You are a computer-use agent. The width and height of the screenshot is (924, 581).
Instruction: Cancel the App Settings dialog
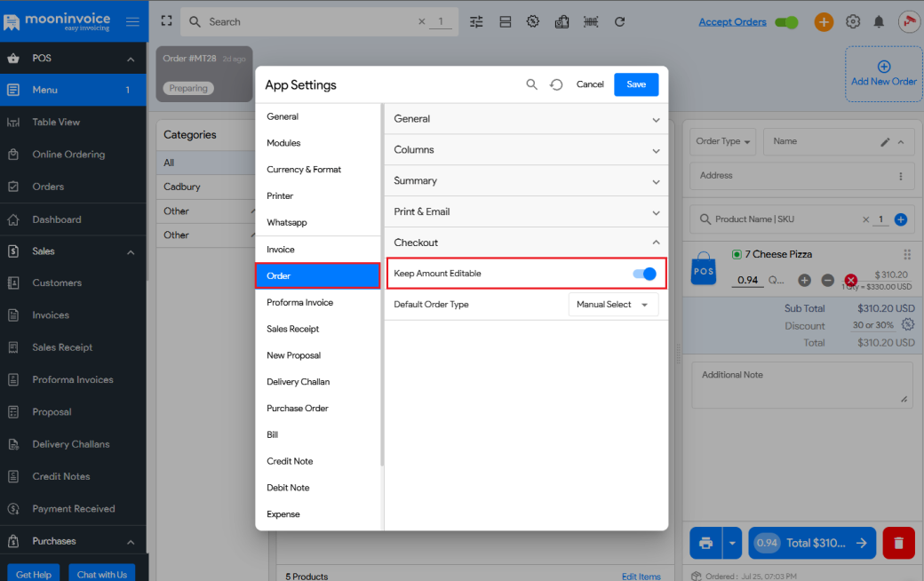pyautogui.click(x=590, y=84)
